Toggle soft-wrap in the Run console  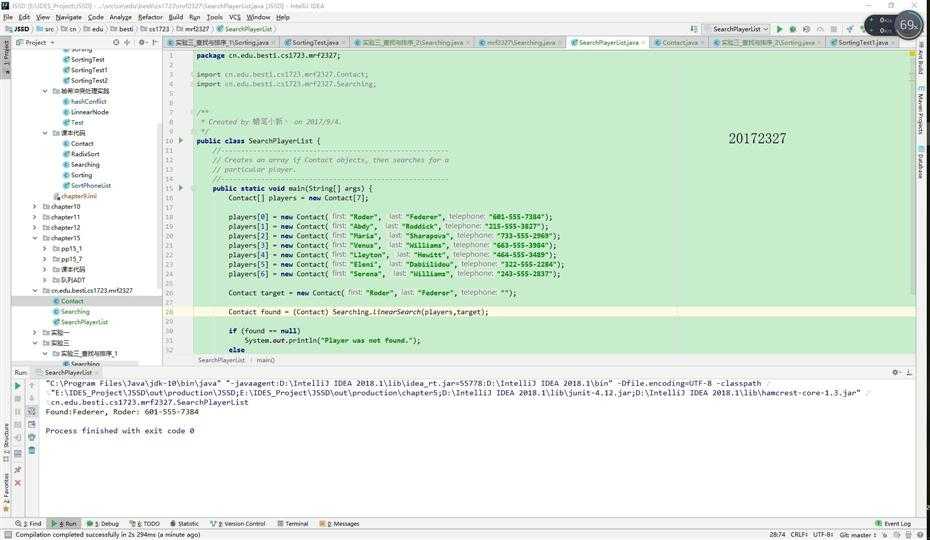coord(32,411)
